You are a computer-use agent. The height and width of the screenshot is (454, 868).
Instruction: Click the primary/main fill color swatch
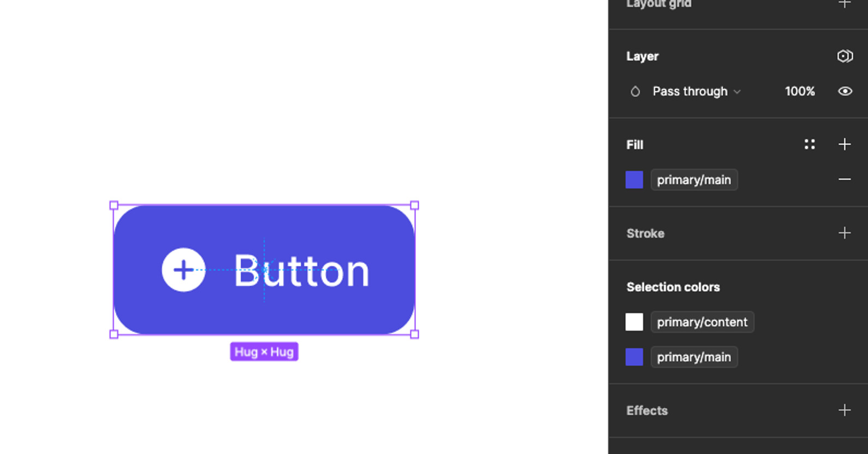(634, 180)
